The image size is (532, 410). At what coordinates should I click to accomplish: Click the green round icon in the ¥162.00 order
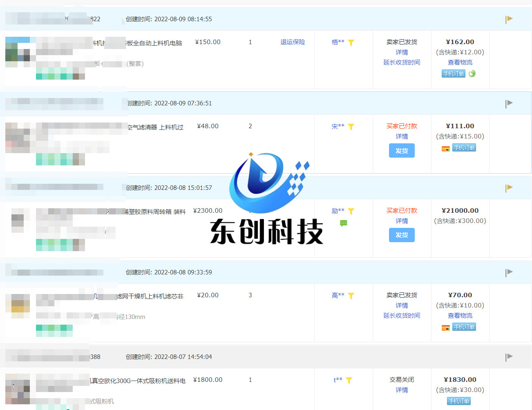[x=472, y=74]
